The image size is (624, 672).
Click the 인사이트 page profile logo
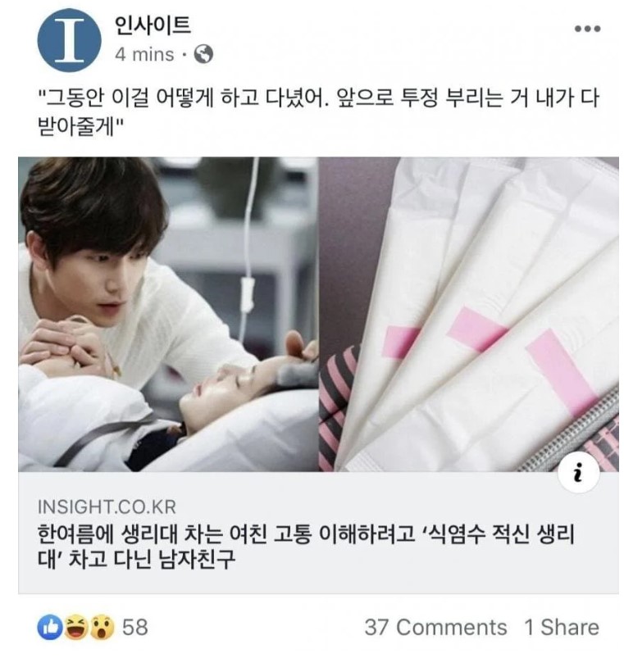(70, 40)
